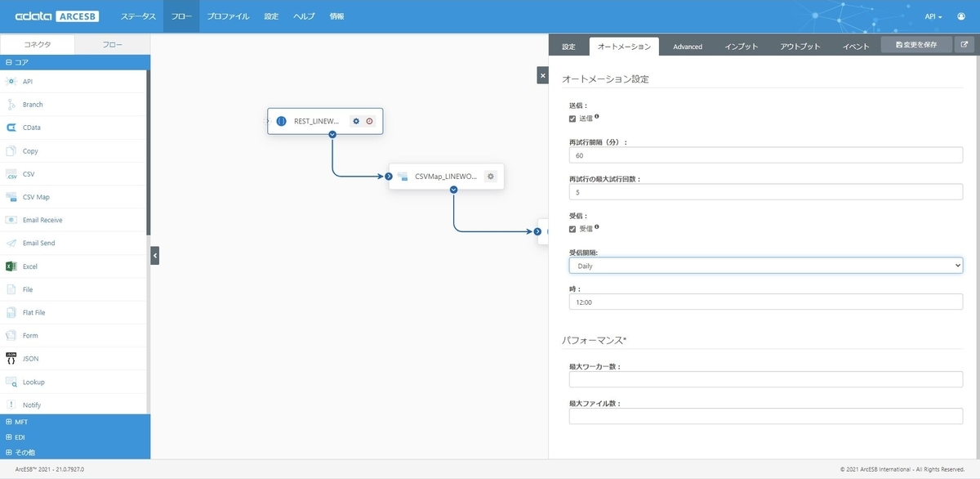Open the プロファイル menu
Viewport: 980px width, 479px height.
(228, 16)
